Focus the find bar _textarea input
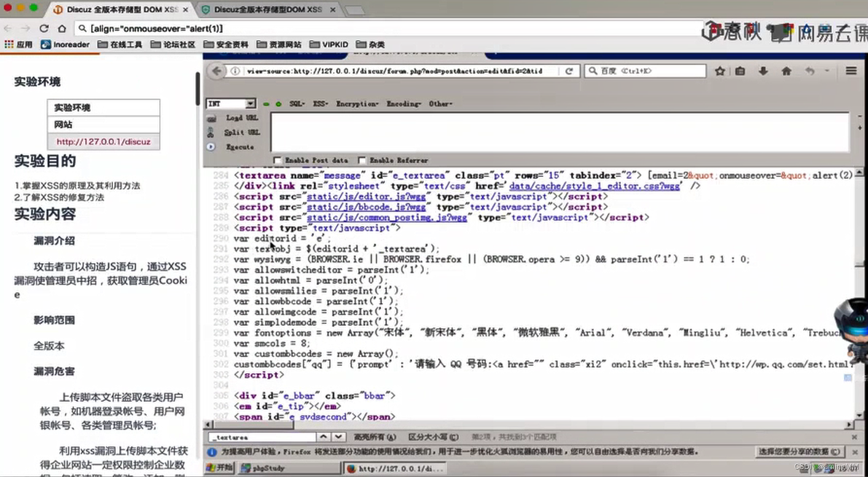This screenshot has height=477, width=868. (x=262, y=437)
